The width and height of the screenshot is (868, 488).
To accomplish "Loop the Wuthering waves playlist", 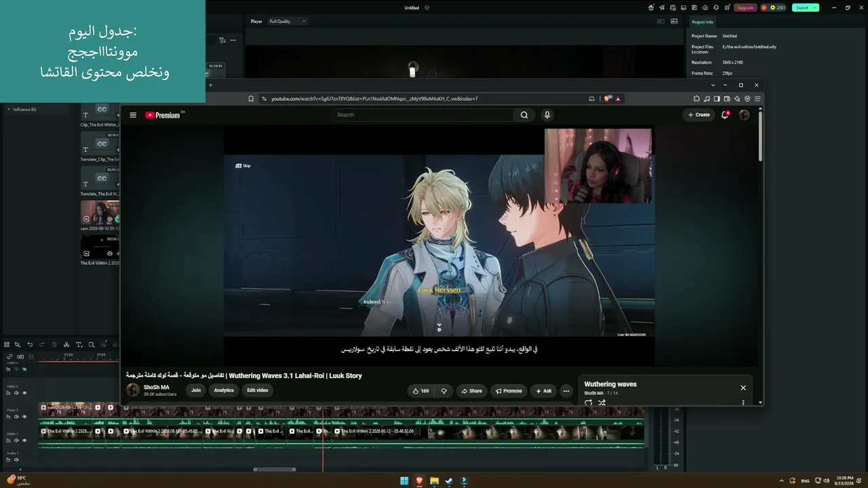I will coord(588,403).
